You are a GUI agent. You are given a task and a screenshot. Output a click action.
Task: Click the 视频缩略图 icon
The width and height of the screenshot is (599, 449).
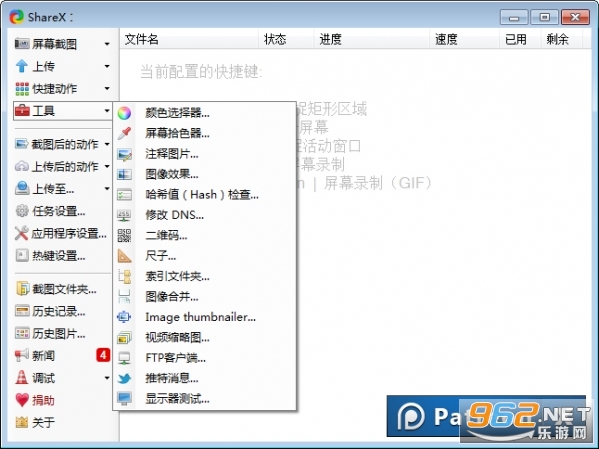click(x=124, y=337)
